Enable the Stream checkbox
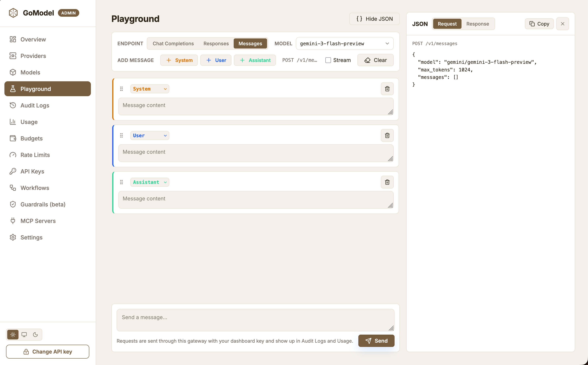Viewport: 588px width, 365px height. pyautogui.click(x=328, y=60)
